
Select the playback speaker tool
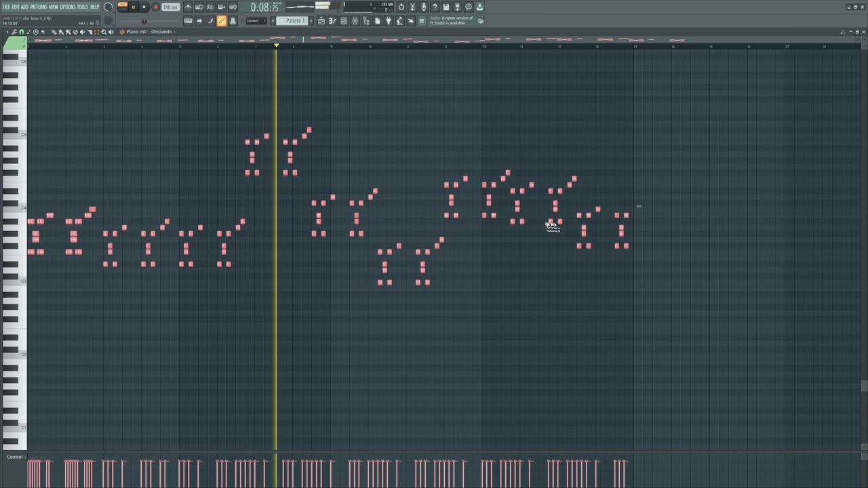tap(111, 32)
